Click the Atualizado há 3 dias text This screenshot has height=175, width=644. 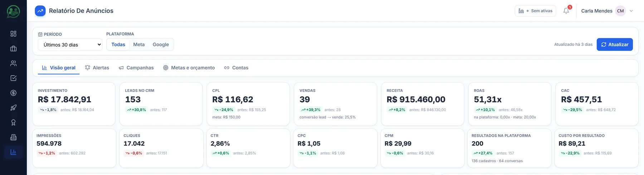[x=573, y=44]
